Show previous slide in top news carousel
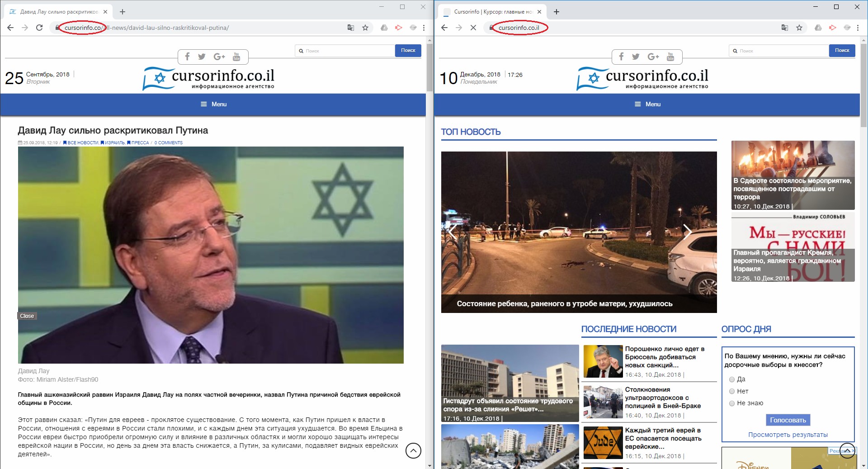 click(452, 232)
